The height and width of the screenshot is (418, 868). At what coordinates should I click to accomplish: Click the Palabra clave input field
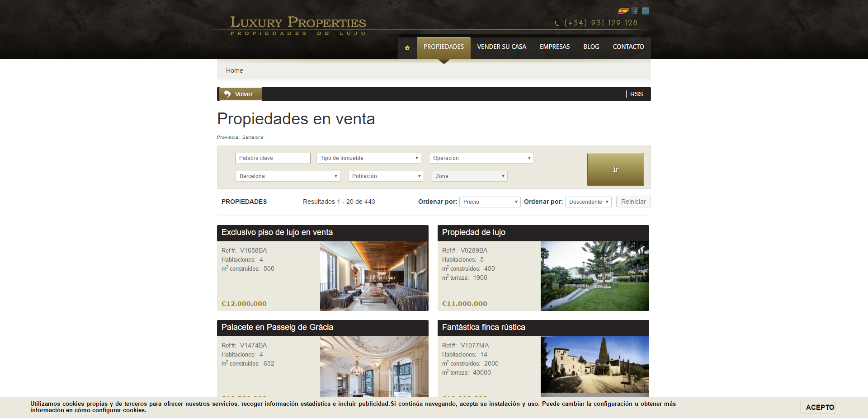click(x=273, y=158)
